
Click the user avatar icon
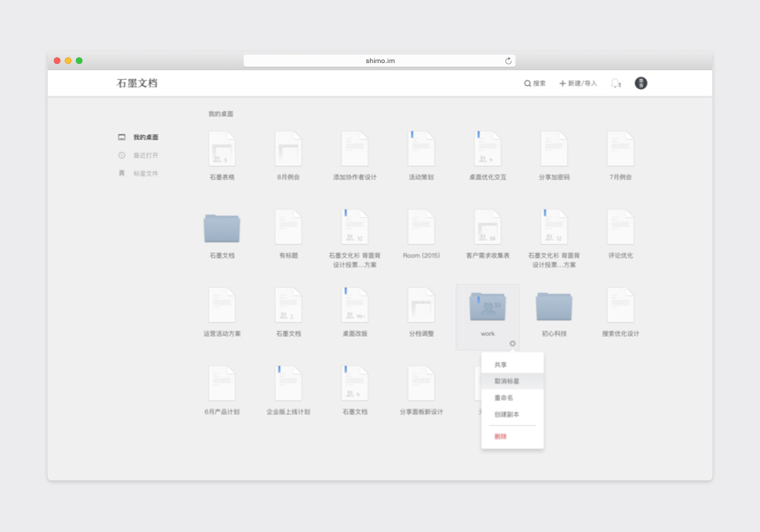pos(641,84)
